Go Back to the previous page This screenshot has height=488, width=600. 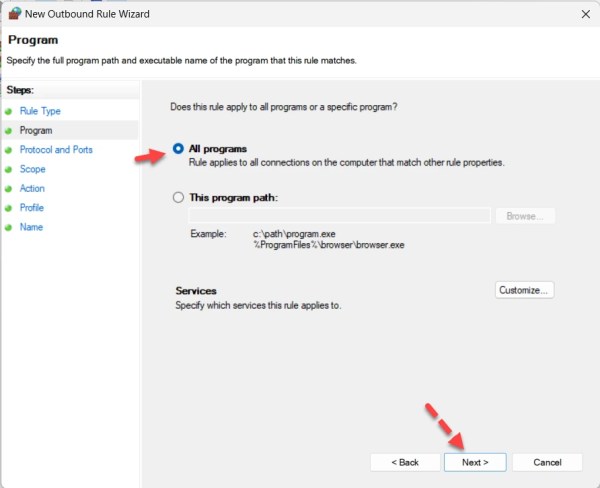(404, 462)
